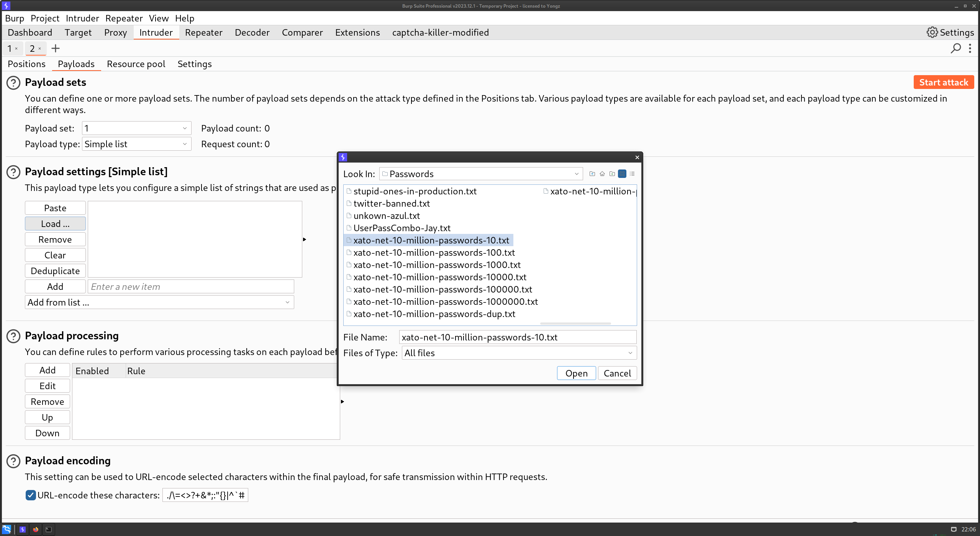Open the Payload encoding help icon
980x536 pixels.
(x=13, y=461)
